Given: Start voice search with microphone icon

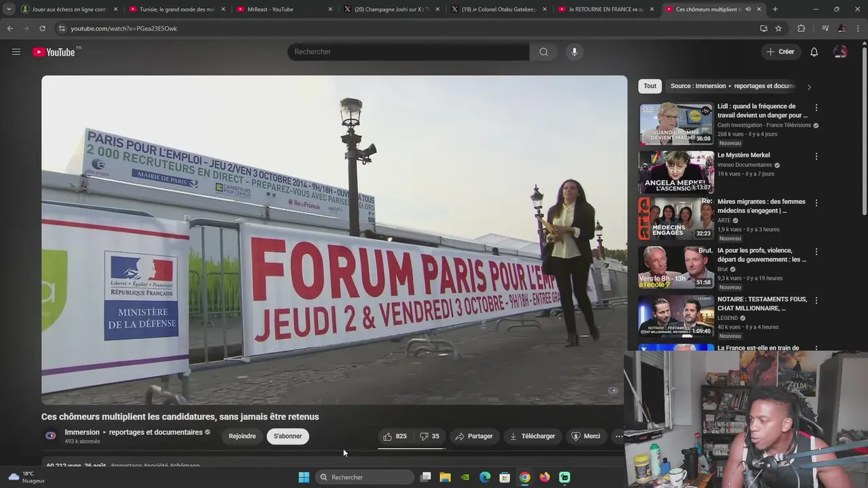Looking at the screenshot, I should (x=574, y=52).
